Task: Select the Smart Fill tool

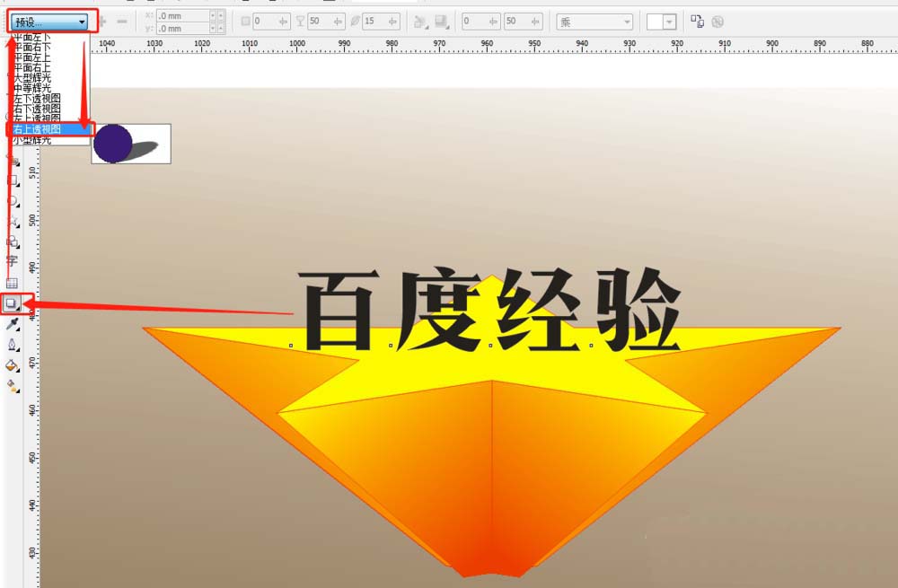Action: pyautogui.click(x=12, y=161)
